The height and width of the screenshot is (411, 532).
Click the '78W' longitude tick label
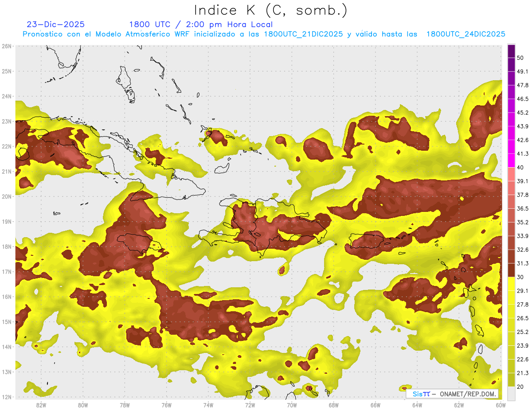125,405
